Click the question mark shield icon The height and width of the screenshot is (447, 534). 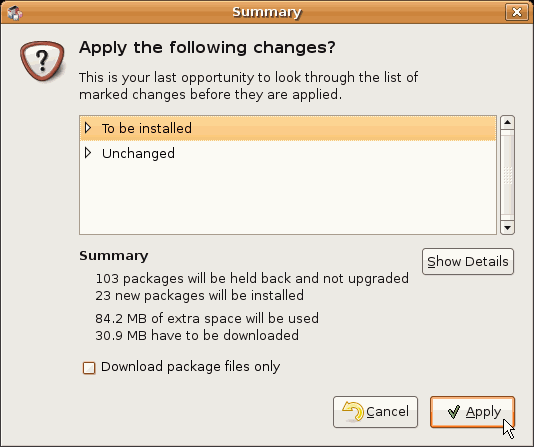click(42, 62)
